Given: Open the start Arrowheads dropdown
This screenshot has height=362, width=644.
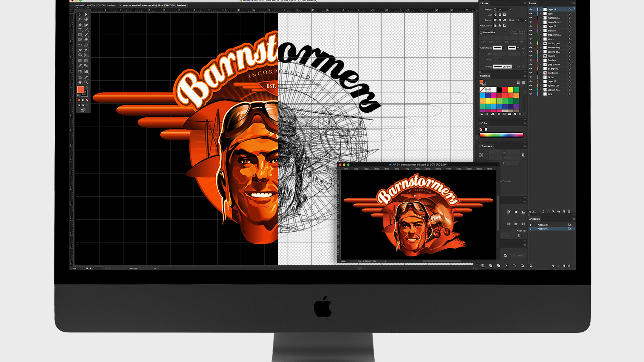Looking at the screenshot, I should 504,48.
